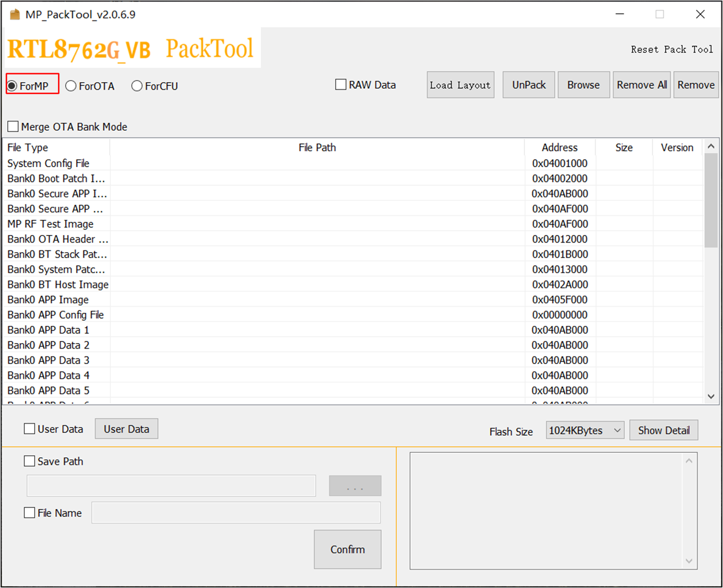Toggle Merge OTA Bank Mode checkbox

pos(13,127)
